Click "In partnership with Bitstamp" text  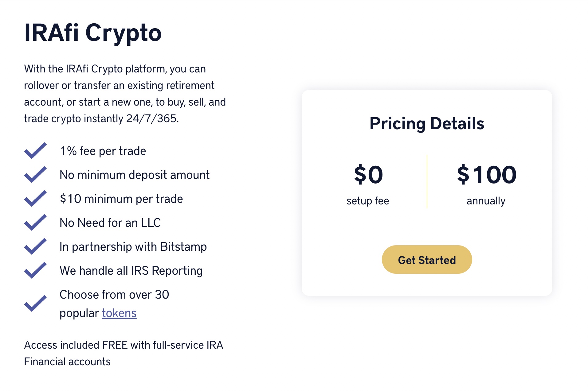pyautogui.click(x=133, y=247)
